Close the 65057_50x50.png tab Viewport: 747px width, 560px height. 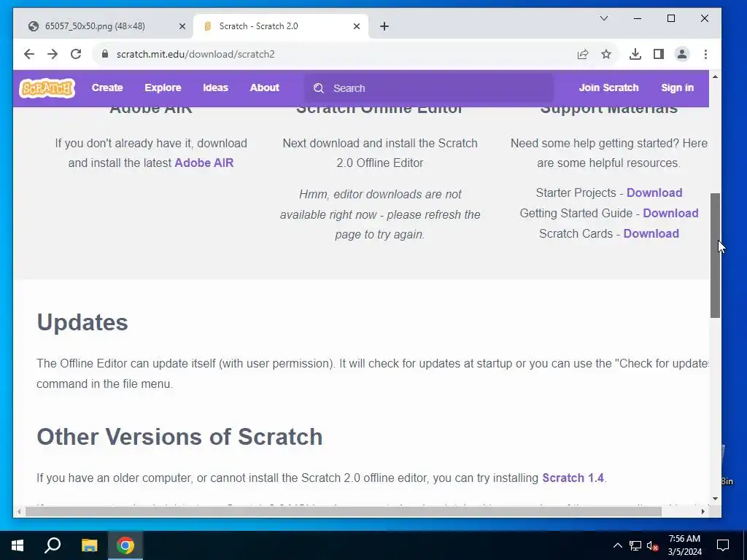182,26
